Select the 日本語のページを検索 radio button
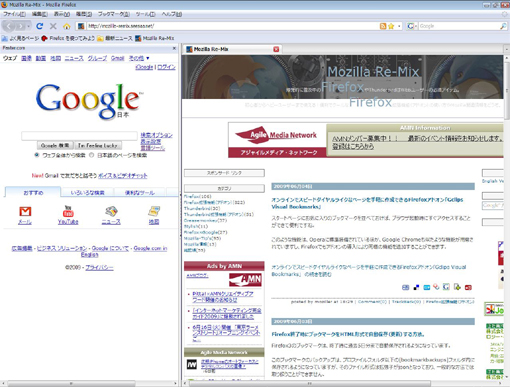The width and height of the screenshot is (510, 387). point(91,155)
